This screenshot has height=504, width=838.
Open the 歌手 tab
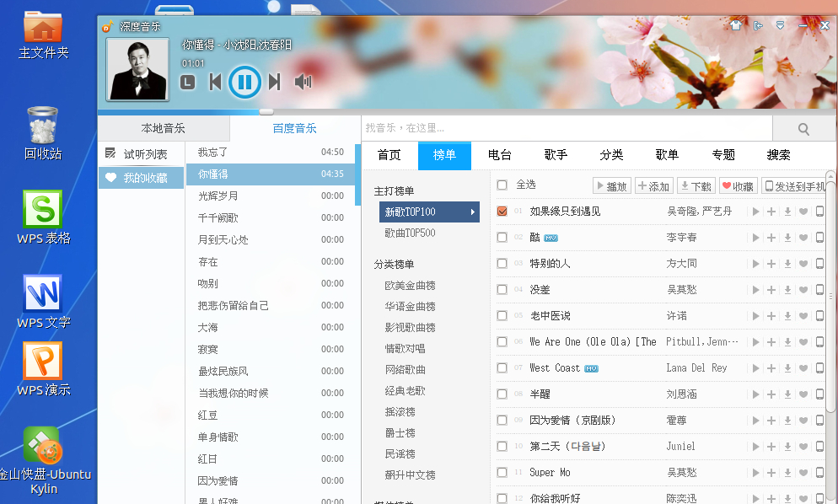556,156
